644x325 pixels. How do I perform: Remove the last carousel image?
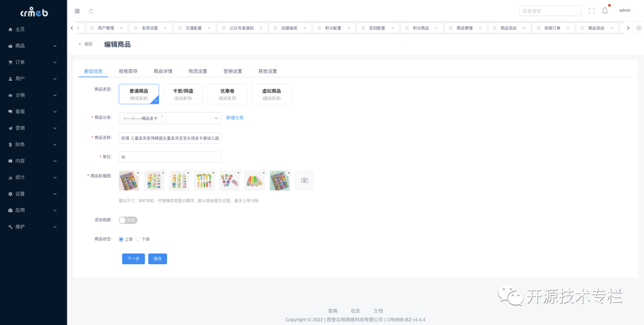(x=289, y=173)
